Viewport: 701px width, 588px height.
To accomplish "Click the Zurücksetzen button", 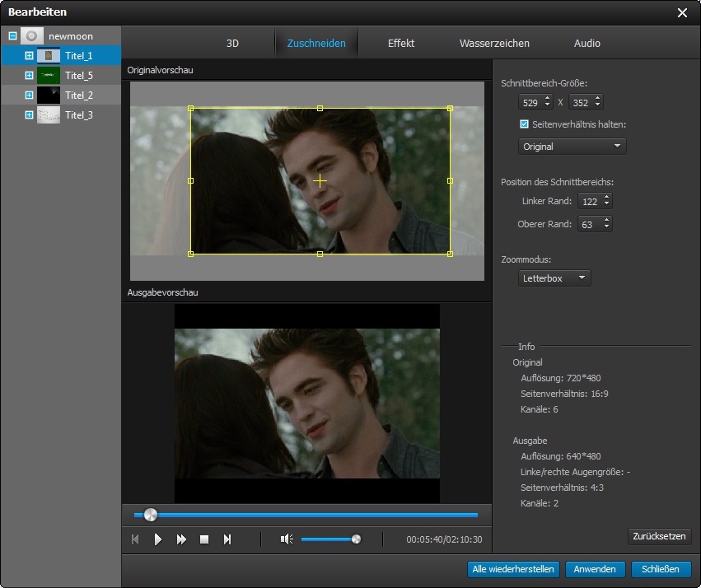I will pyautogui.click(x=660, y=536).
